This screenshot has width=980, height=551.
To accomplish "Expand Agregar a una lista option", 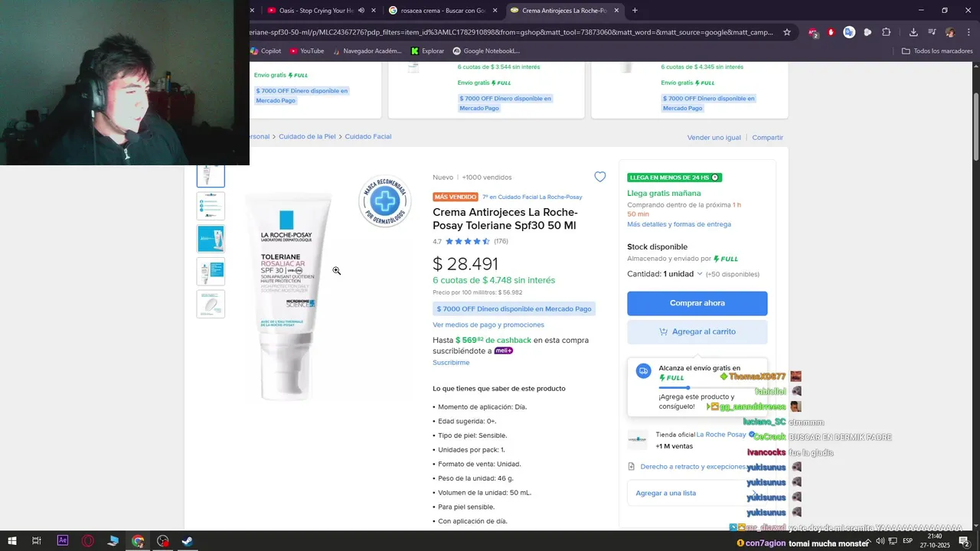I will point(697,493).
